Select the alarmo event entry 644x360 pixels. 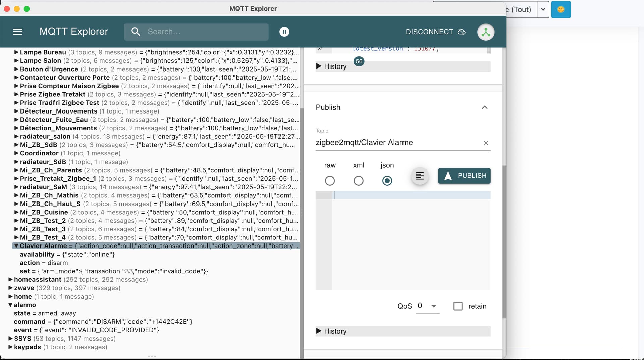pos(86,330)
